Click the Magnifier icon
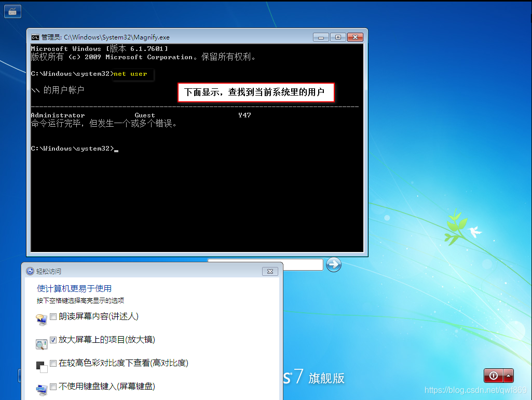The height and width of the screenshot is (400, 532). tap(42, 344)
